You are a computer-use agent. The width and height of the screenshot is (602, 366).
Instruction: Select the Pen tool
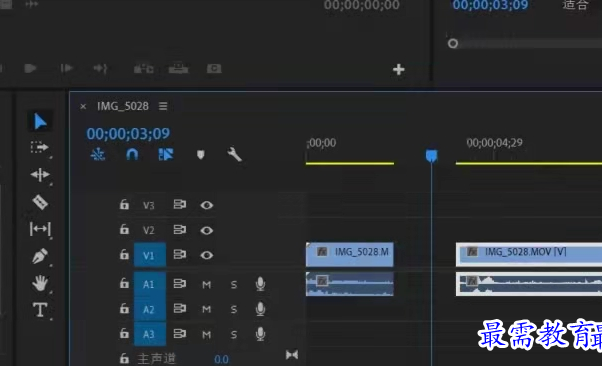(x=40, y=256)
